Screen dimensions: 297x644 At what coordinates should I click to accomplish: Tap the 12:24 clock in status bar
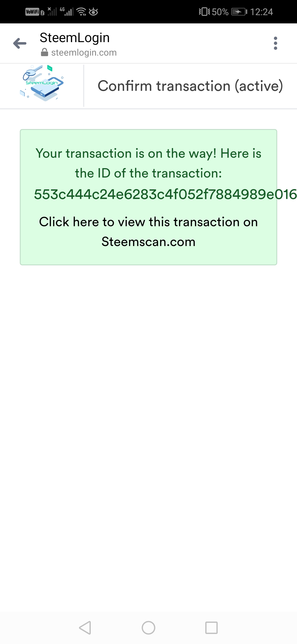(x=262, y=12)
